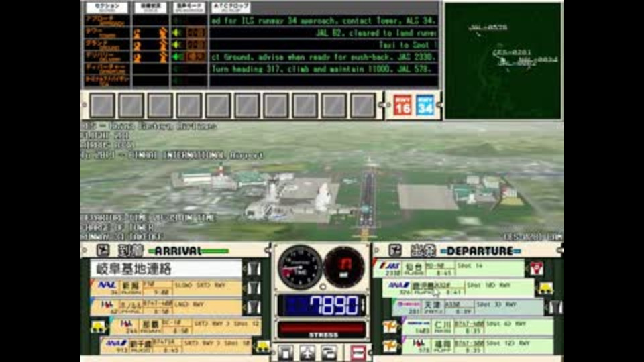
Task: Click the セクション column header
Action: (107, 7)
